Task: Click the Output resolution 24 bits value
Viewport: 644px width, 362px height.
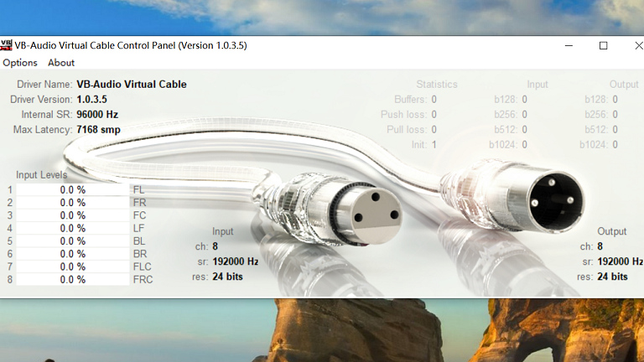Action: 612,277
